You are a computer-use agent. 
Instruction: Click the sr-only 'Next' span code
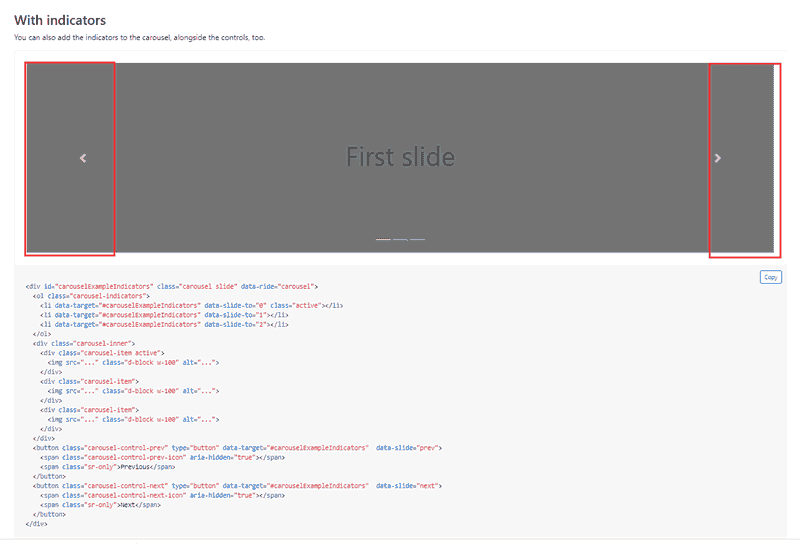(x=101, y=505)
